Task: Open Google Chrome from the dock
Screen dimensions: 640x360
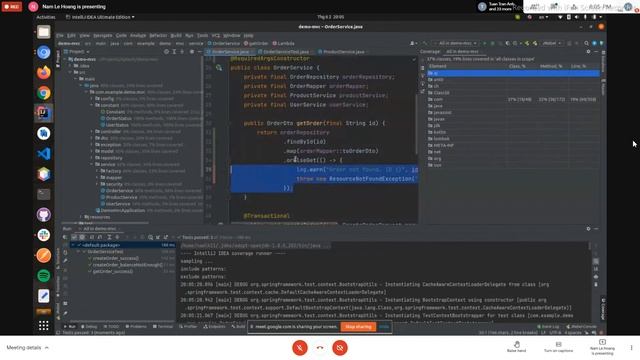Action: (x=44, y=93)
